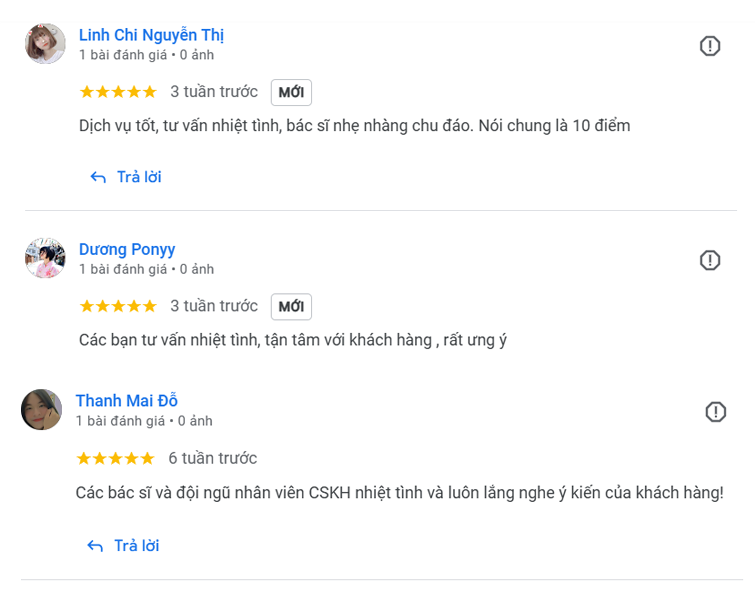Open the Linh Chi Nguyễn Thị profile link
The width and height of the screenshot is (755, 607).
[x=151, y=35]
